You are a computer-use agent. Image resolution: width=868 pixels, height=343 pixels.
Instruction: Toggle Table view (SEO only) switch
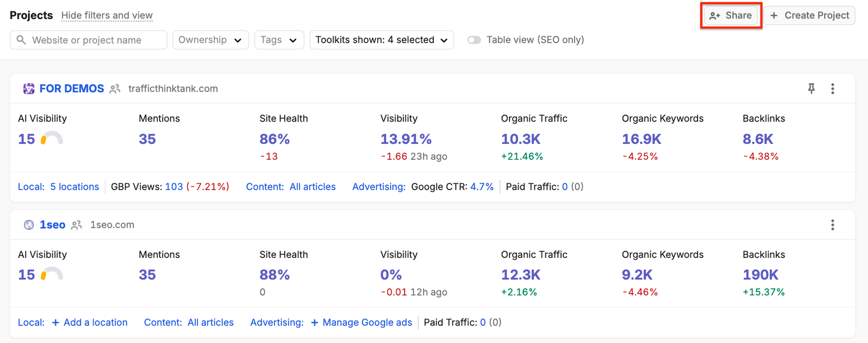click(474, 40)
